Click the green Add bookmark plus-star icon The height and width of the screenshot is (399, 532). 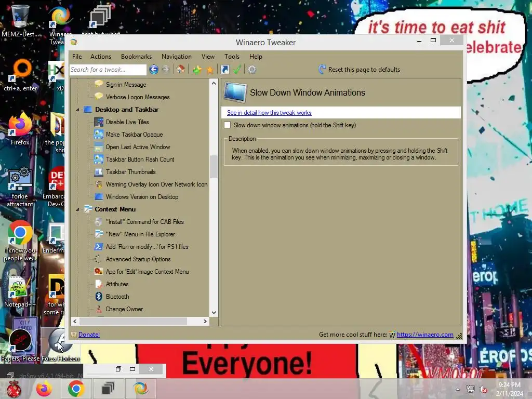coord(197,70)
